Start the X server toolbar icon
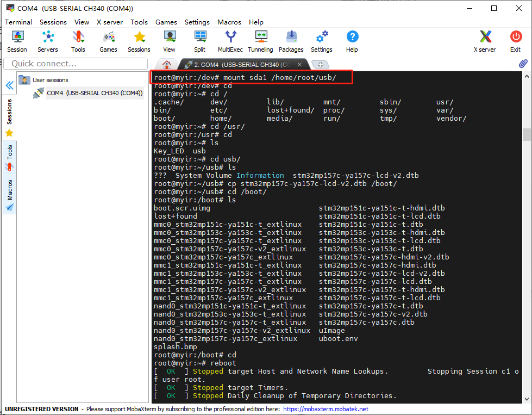This screenshot has height=415, width=532. [485, 41]
